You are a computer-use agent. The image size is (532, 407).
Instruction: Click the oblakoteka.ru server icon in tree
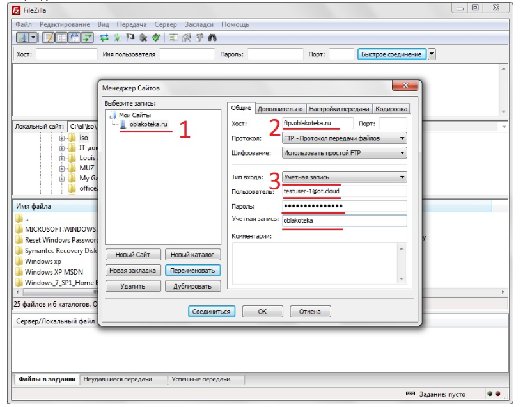point(123,124)
